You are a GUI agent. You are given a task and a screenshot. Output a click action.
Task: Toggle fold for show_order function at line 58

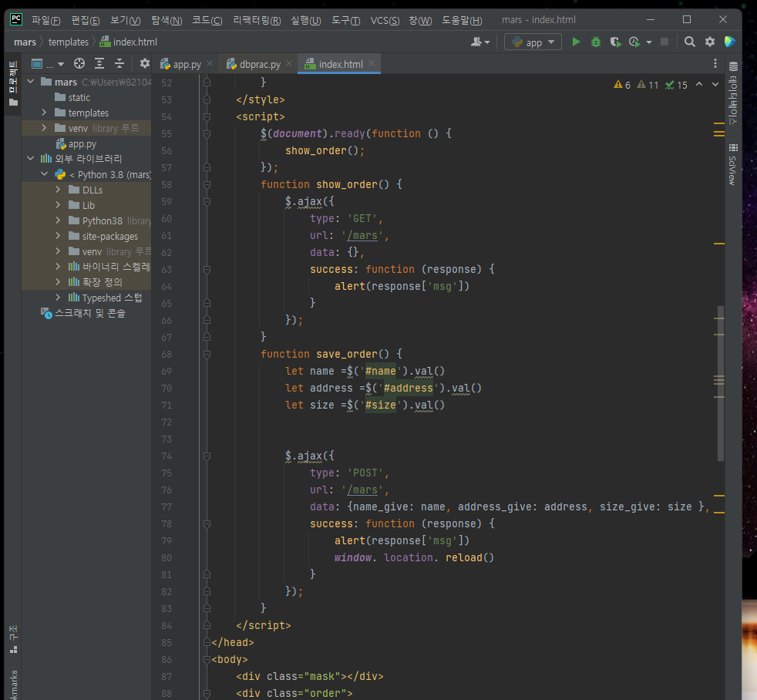[x=207, y=184]
